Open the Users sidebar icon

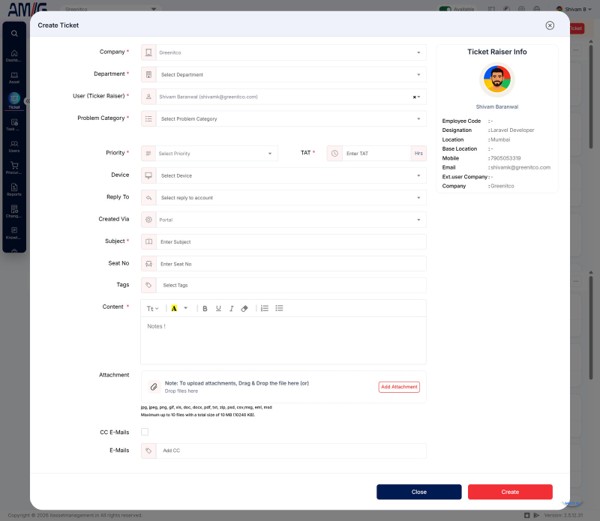tap(14, 146)
